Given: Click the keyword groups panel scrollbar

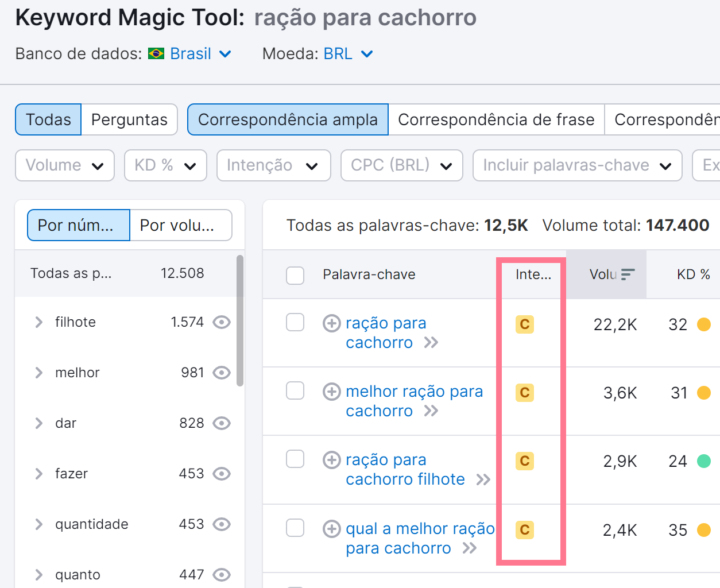Looking at the screenshot, I should coord(240,322).
